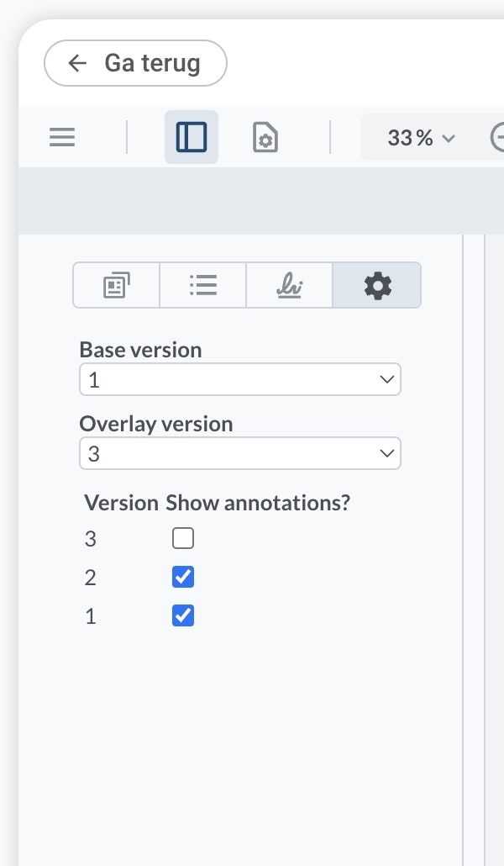Viewport: 504px width, 866px height.
Task: Click the Base version dropdown chevron
Action: click(x=387, y=380)
